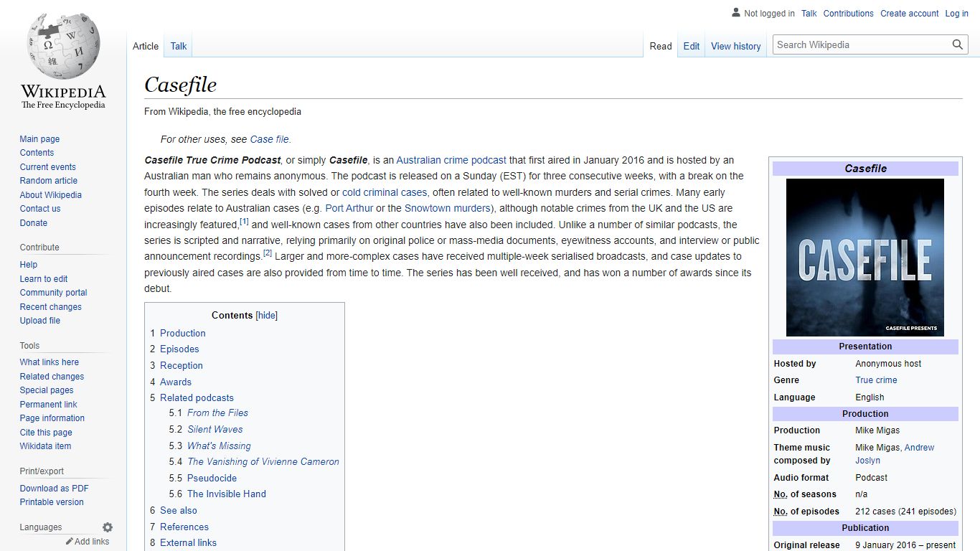Jump to What's Missing subsection

click(x=219, y=446)
